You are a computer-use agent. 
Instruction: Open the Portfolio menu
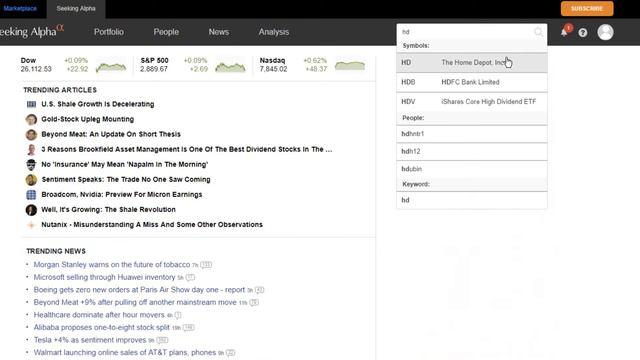(x=109, y=32)
